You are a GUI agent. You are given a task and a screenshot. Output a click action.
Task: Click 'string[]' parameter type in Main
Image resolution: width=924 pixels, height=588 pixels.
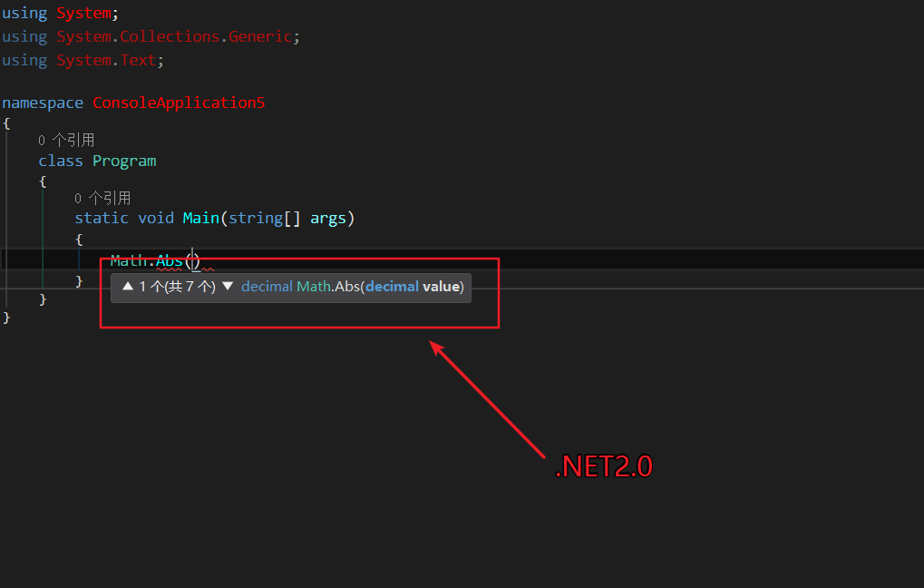tap(264, 219)
